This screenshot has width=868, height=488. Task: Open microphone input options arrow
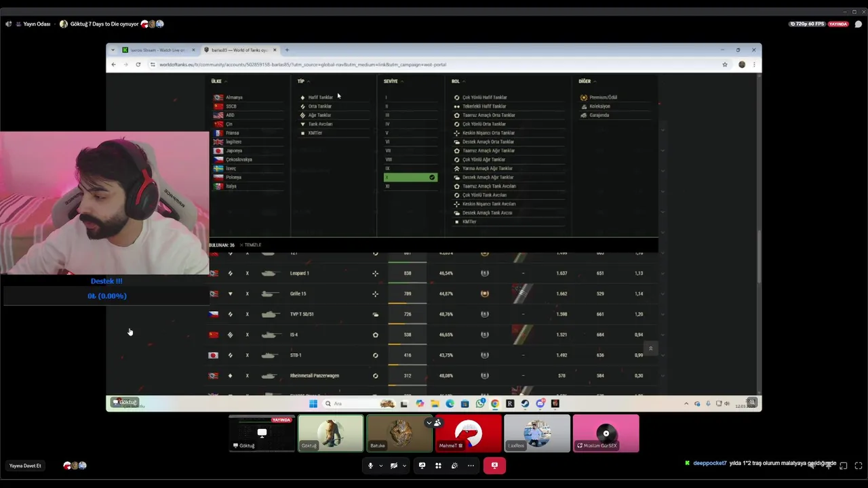380,466
